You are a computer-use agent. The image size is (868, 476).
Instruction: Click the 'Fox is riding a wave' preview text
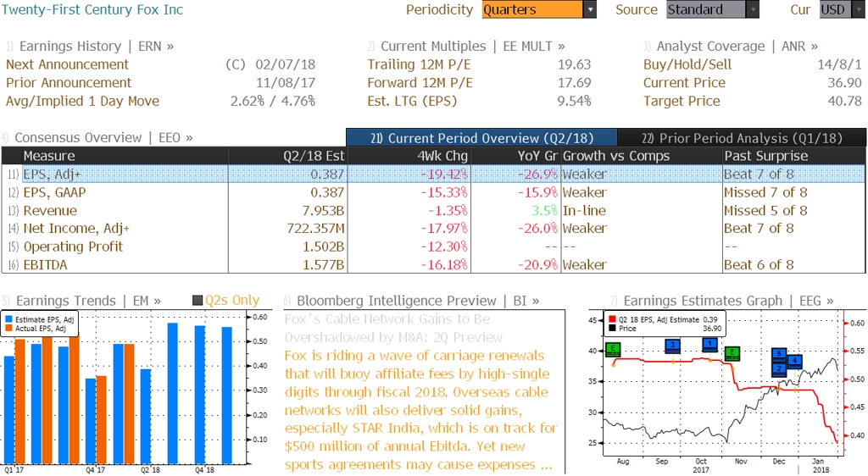(421, 410)
